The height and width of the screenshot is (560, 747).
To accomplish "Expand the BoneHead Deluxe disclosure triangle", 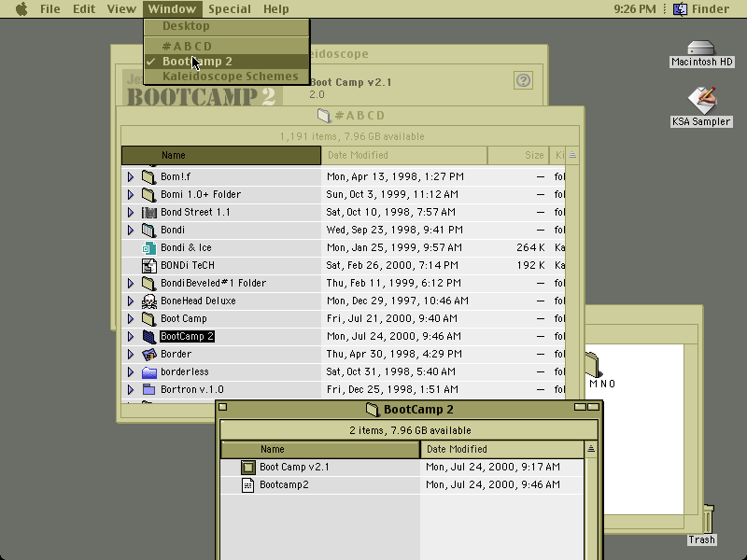I will pyautogui.click(x=131, y=301).
